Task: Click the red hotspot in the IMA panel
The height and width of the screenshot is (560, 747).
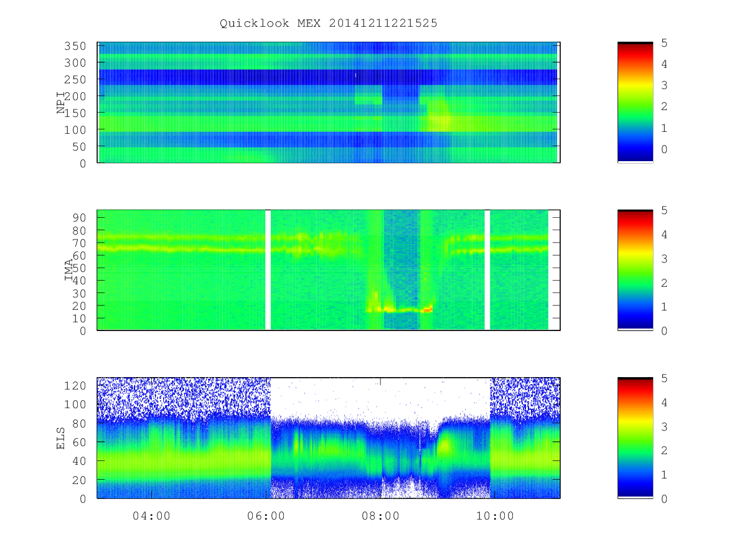Action: (427, 309)
